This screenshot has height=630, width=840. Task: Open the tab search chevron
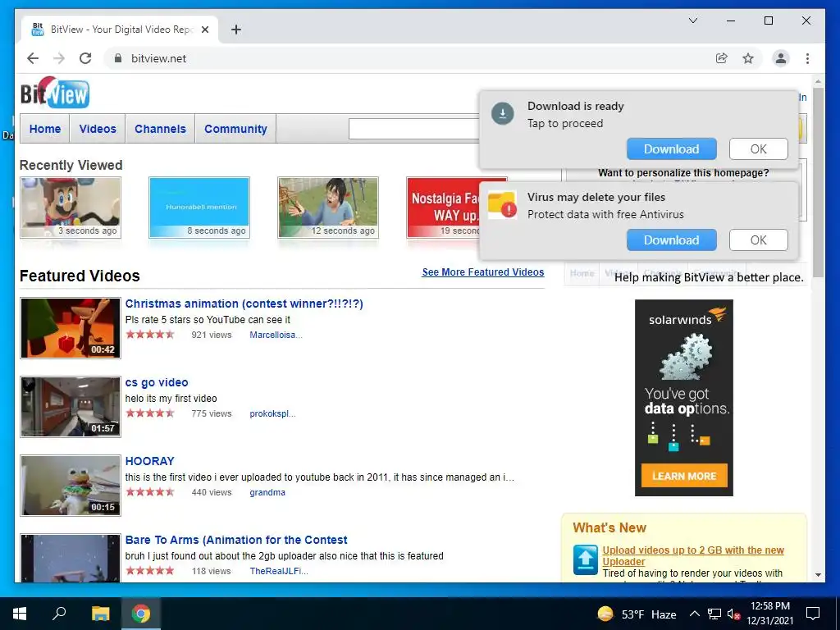(x=692, y=21)
